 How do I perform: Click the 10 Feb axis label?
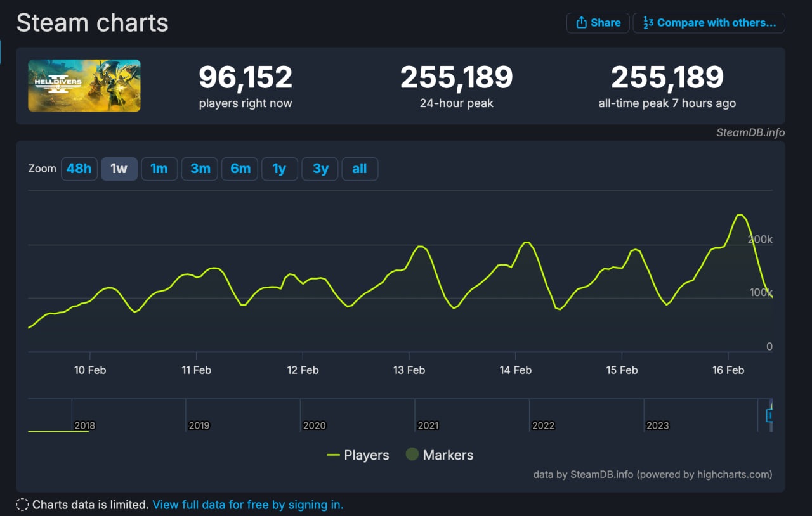90,370
